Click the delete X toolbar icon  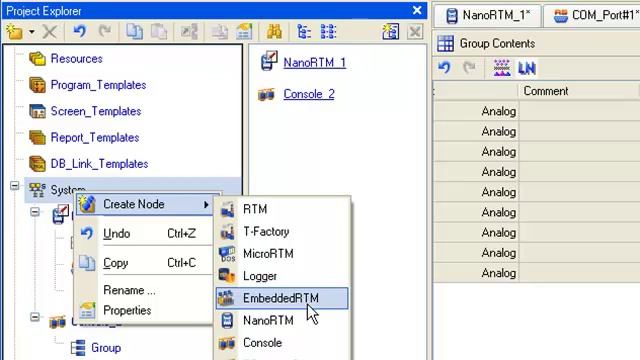tap(50, 31)
